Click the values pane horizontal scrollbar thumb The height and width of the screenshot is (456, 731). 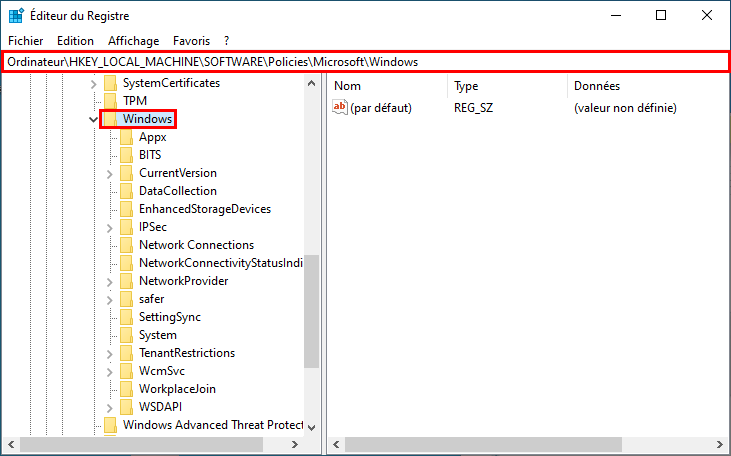pyautogui.click(x=483, y=444)
